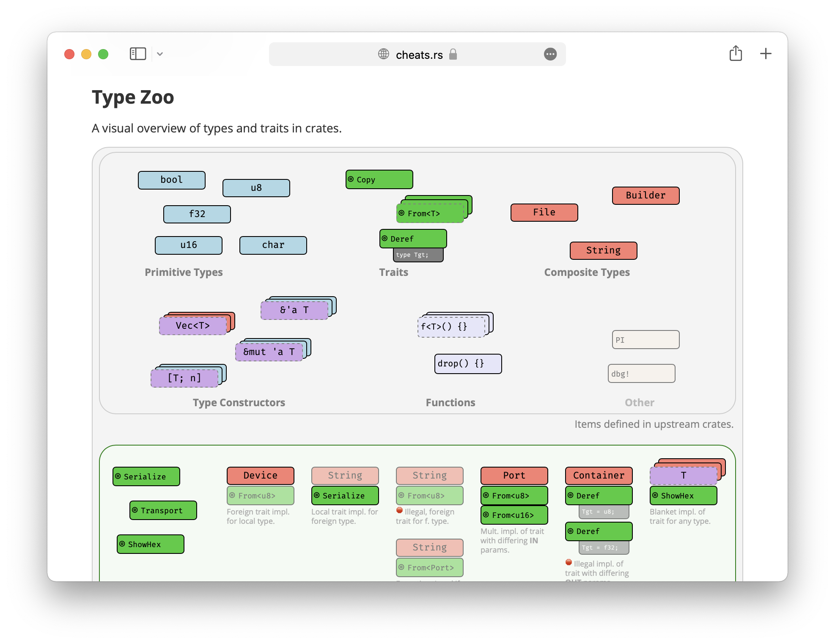
Task: Expand the From<Port> impl under String
Action: point(429,567)
